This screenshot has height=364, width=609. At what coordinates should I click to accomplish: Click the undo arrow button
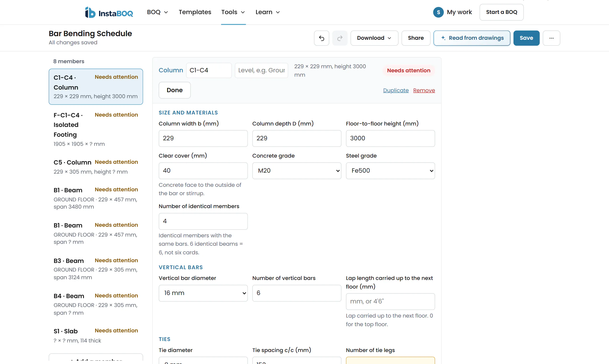(x=322, y=38)
